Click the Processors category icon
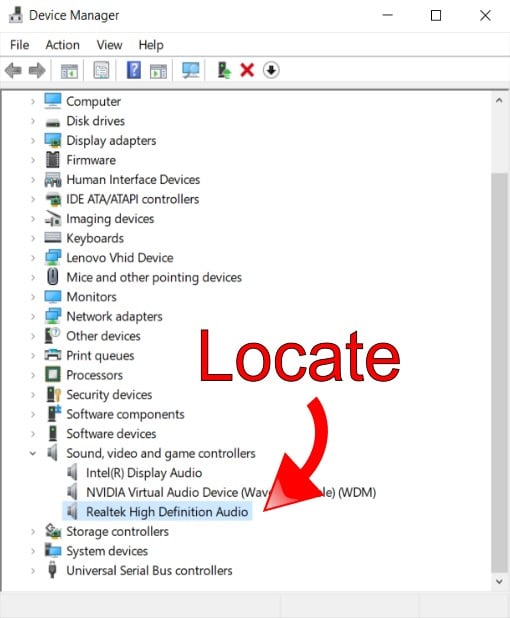Viewport: 510px width, 618px height. pos(53,374)
